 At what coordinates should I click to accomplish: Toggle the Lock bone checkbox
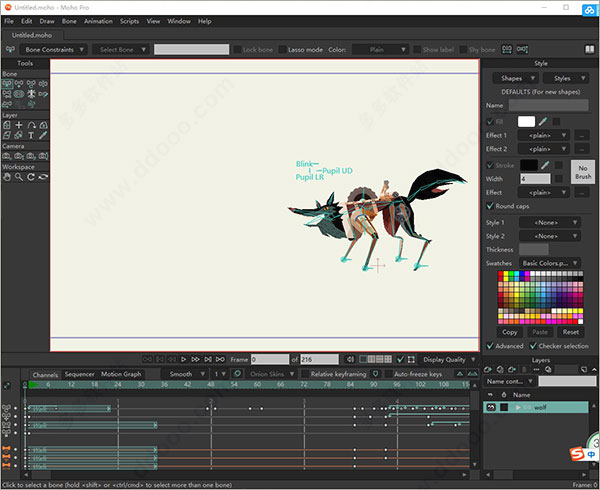(237, 49)
